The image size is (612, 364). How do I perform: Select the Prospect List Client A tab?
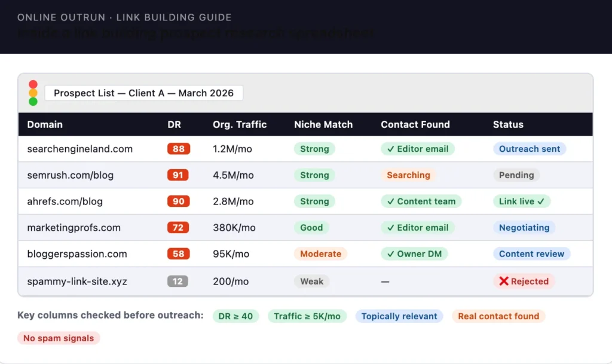[x=143, y=93]
